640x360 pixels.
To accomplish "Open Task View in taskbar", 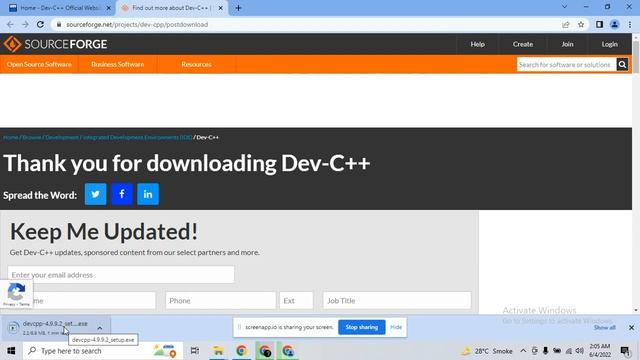I will pyautogui.click(x=195, y=351).
